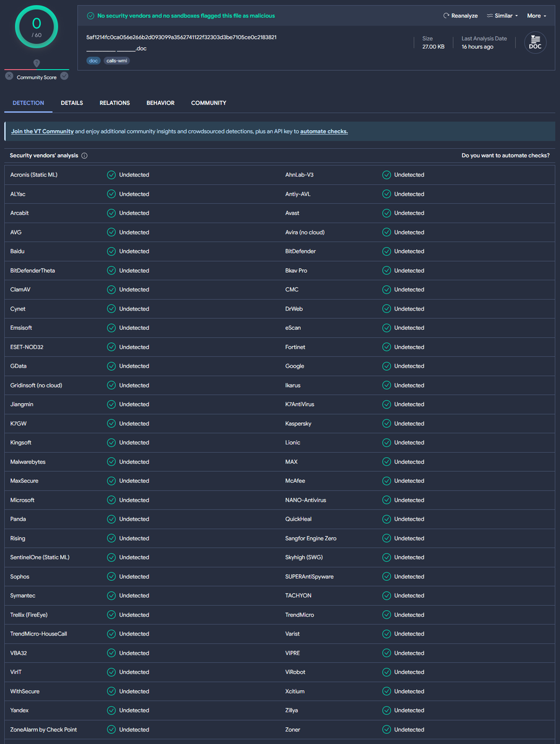Click the green check icon for Google
The height and width of the screenshot is (744, 560).
click(x=386, y=366)
